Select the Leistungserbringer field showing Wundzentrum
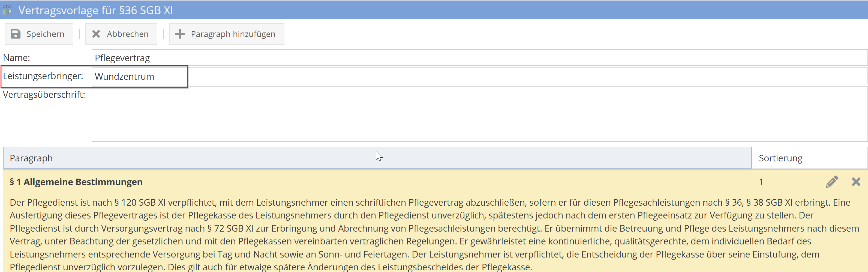Screen dimensions: 868x272 tap(139, 76)
